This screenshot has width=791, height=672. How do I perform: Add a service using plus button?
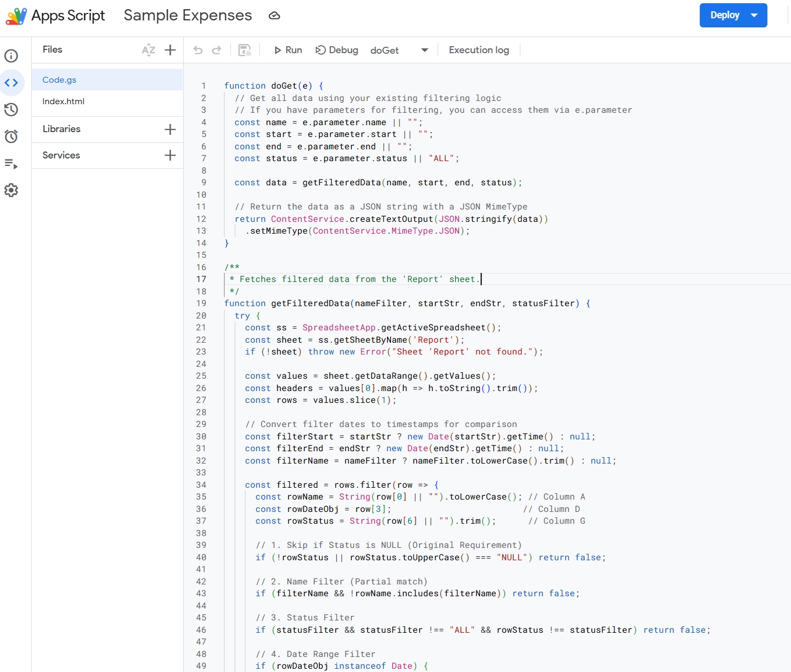[x=170, y=155]
